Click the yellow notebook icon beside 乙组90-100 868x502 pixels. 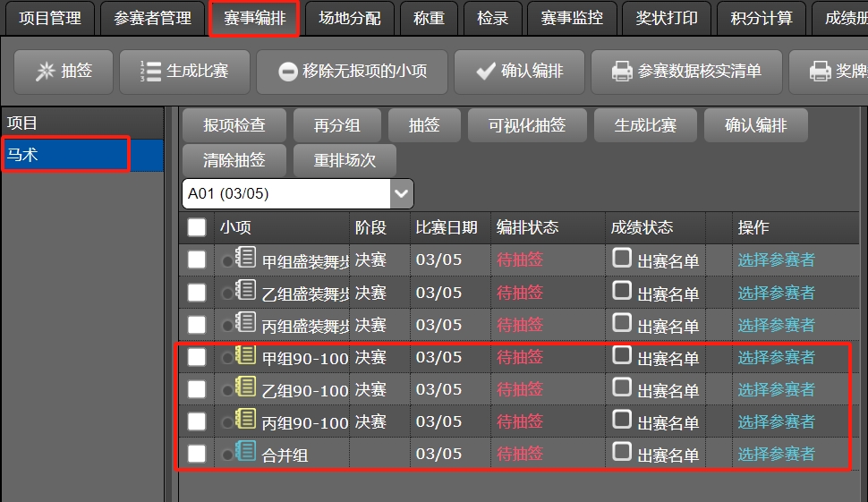246,387
